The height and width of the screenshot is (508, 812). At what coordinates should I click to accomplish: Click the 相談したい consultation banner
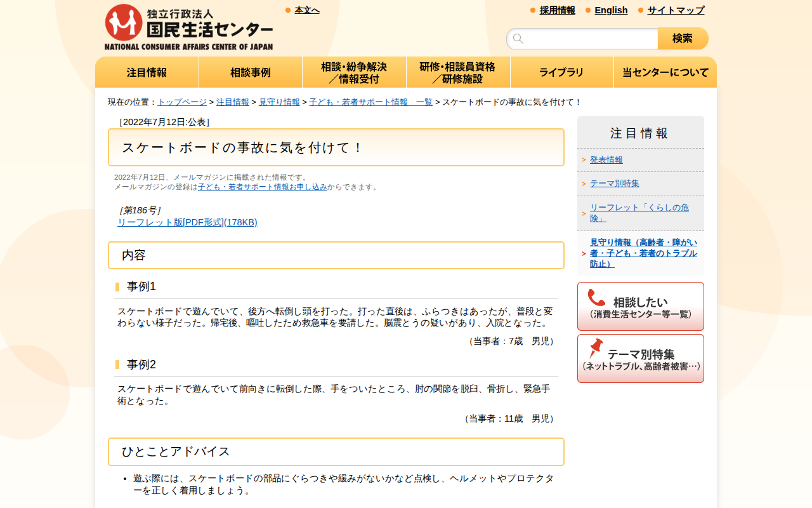click(x=641, y=306)
